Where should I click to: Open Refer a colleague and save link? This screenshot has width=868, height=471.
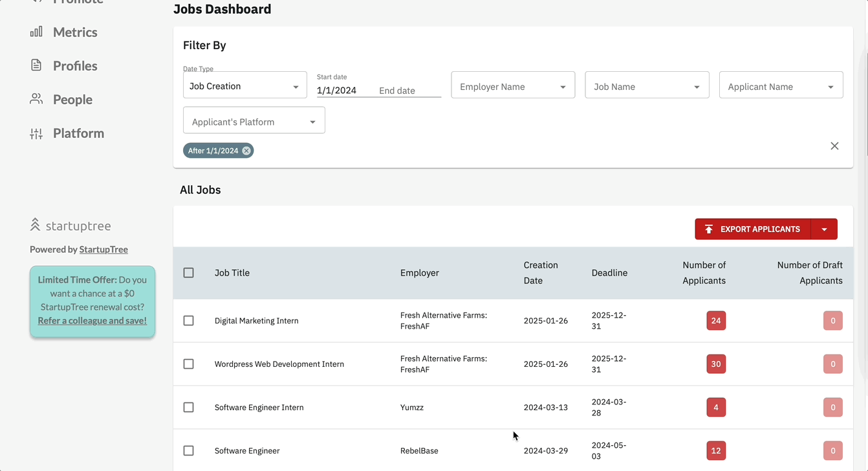point(92,321)
